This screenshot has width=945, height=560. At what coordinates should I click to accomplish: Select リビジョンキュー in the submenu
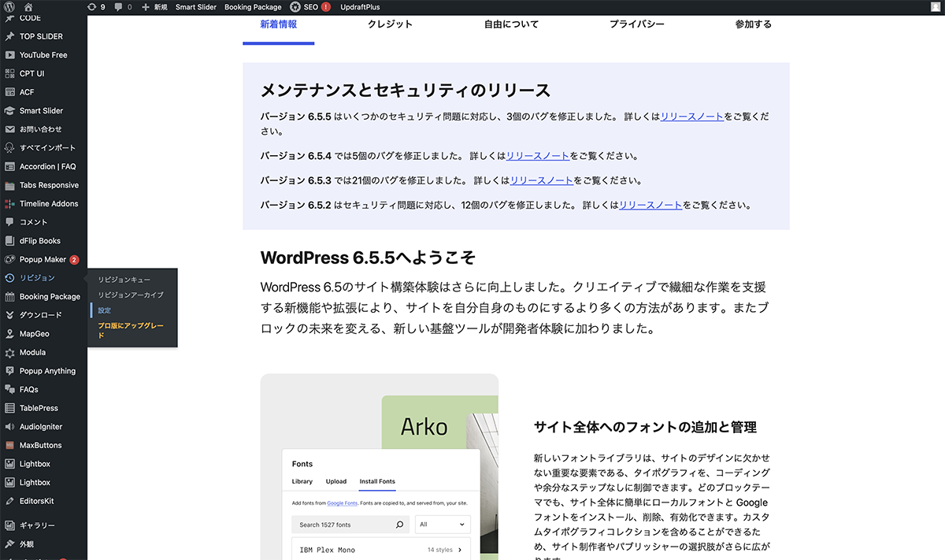click(124, 280)
